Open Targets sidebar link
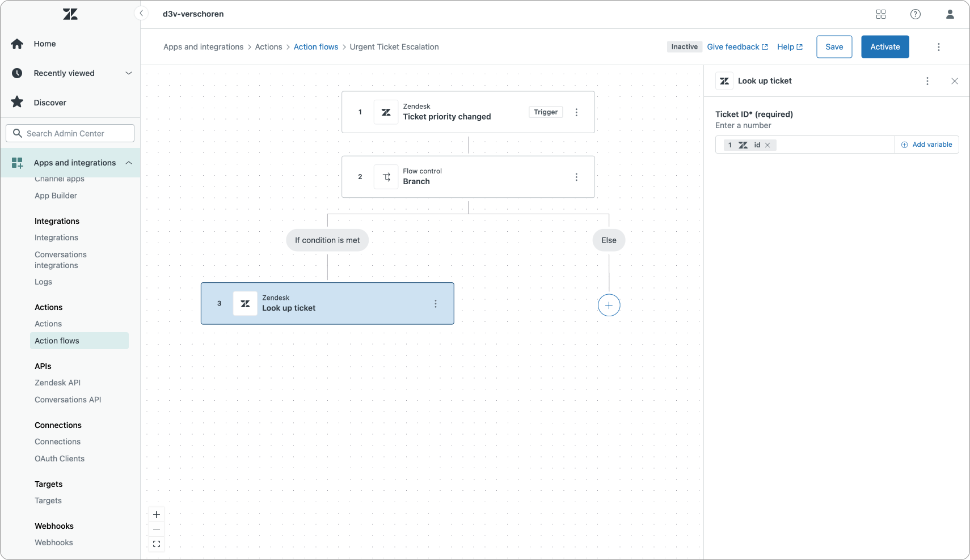This screenshot has height=560, width=970. 48,500
